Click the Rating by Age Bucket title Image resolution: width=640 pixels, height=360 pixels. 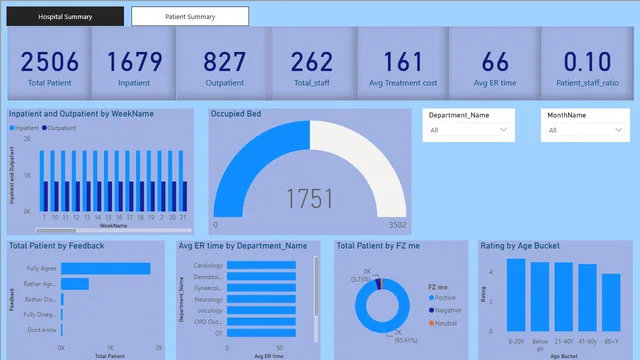coord(520,246)
